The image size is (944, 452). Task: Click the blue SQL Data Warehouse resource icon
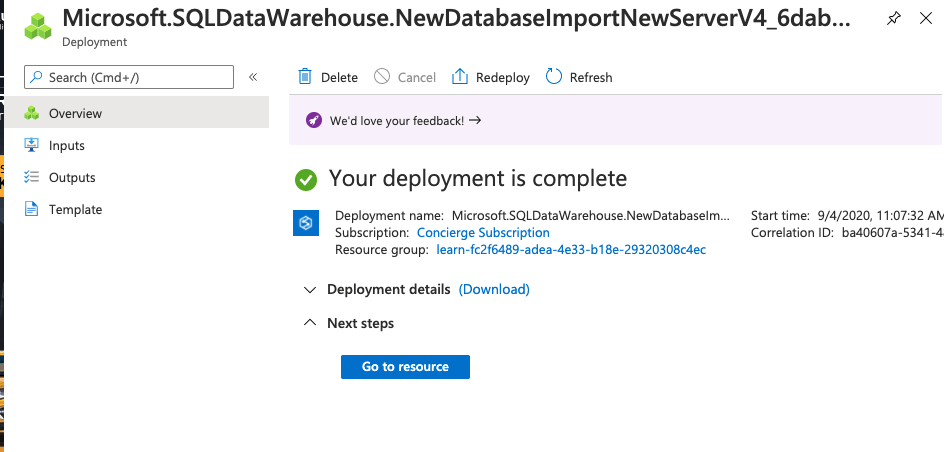click(x=305, y=223)
